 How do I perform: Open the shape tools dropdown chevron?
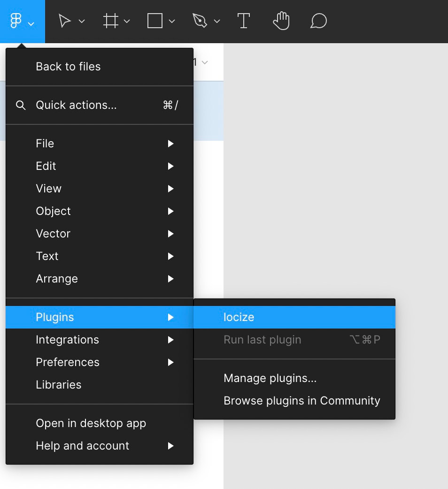[x=172, y=22]
